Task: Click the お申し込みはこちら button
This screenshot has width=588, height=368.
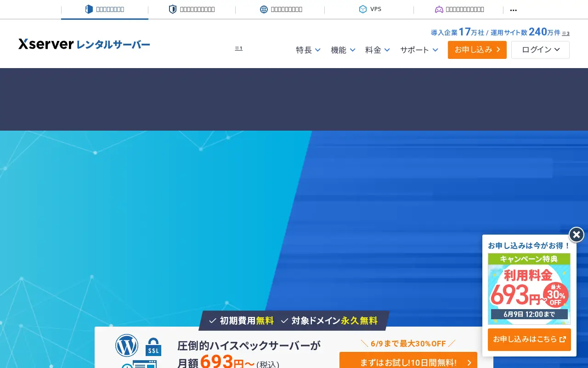Action: pos(529,339)
